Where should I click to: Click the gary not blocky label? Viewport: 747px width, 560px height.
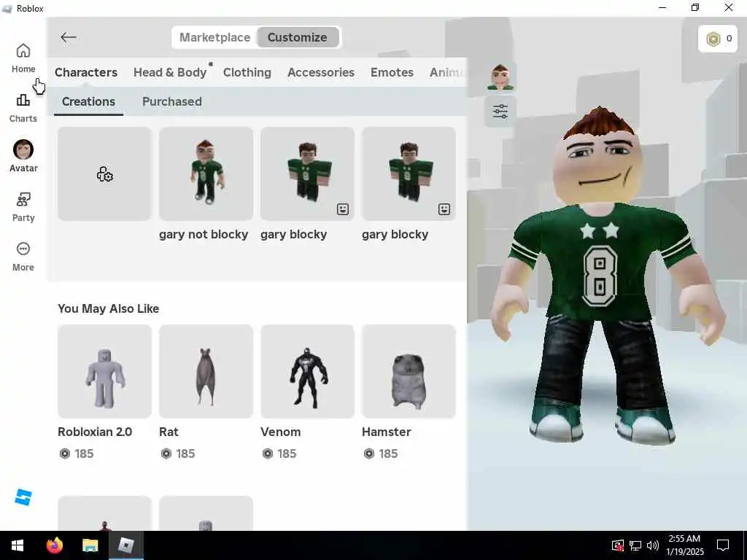click(x=204, y=234)
